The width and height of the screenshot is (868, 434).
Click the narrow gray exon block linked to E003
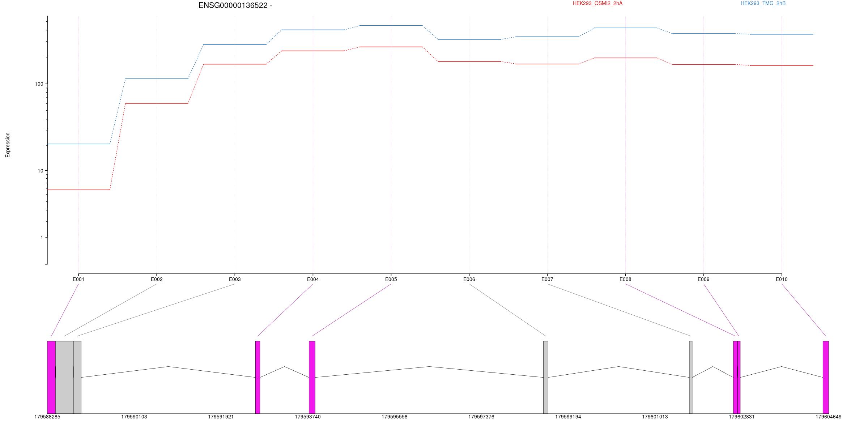(x=77, y=377)
